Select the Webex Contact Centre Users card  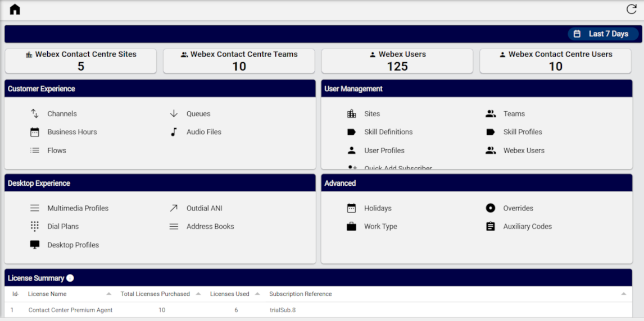pos(555,61)
